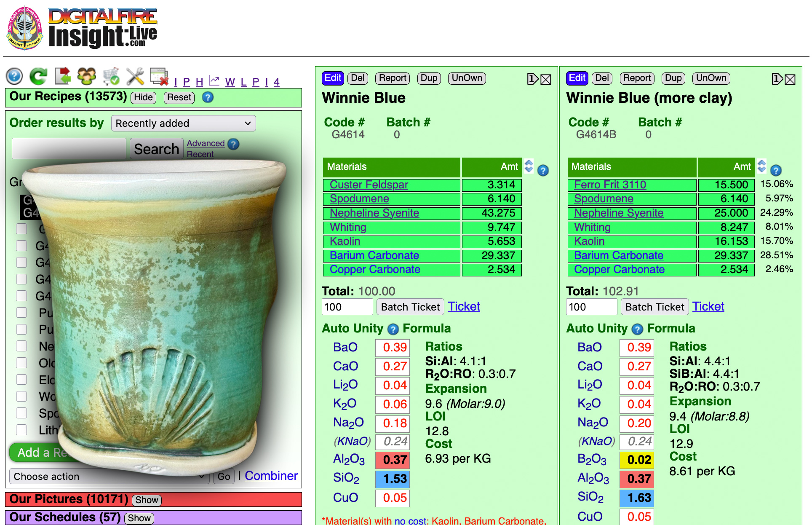The image size is (812, 525).
Task: Click help icon beside Auto Unity in Winnie Blue
Action: coord(393,329)
